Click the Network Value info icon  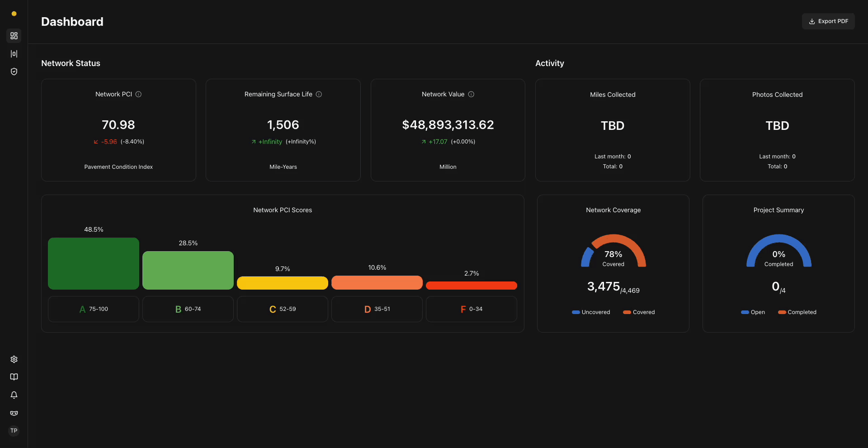pyautogui.click(x=471, y=94)
